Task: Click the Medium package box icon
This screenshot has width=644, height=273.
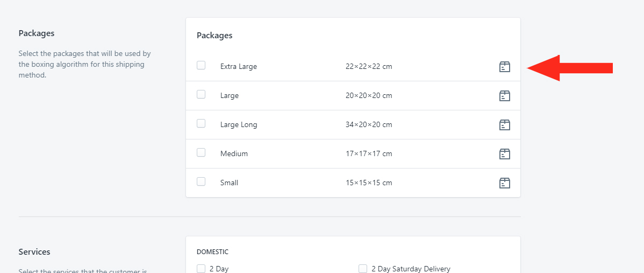Action: (504, 154)
